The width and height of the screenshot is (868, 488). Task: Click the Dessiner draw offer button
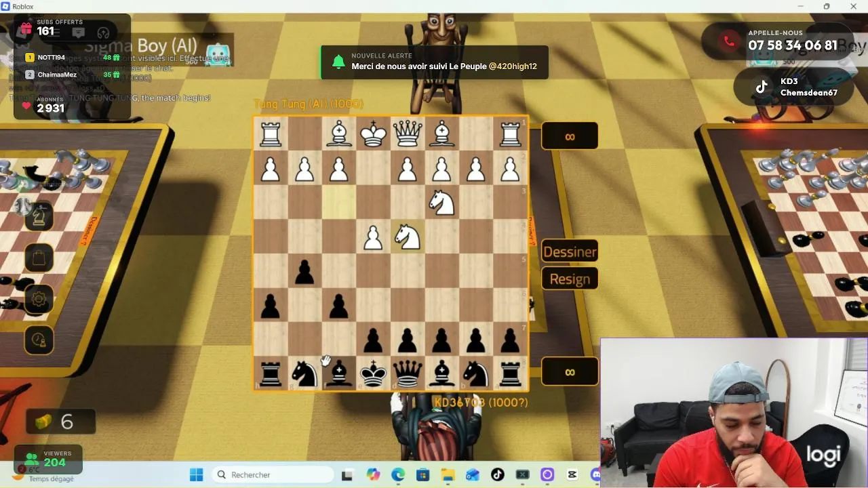tap(570, 252)
